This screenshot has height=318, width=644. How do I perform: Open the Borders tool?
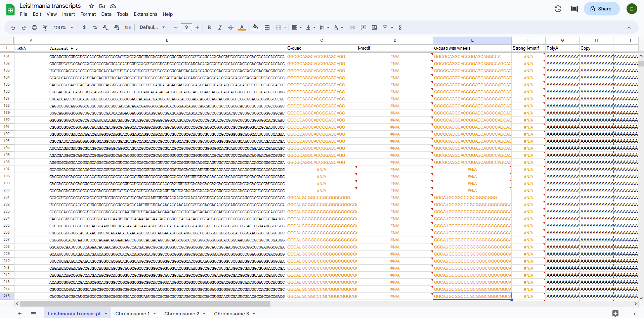click(x=267, y=28)
